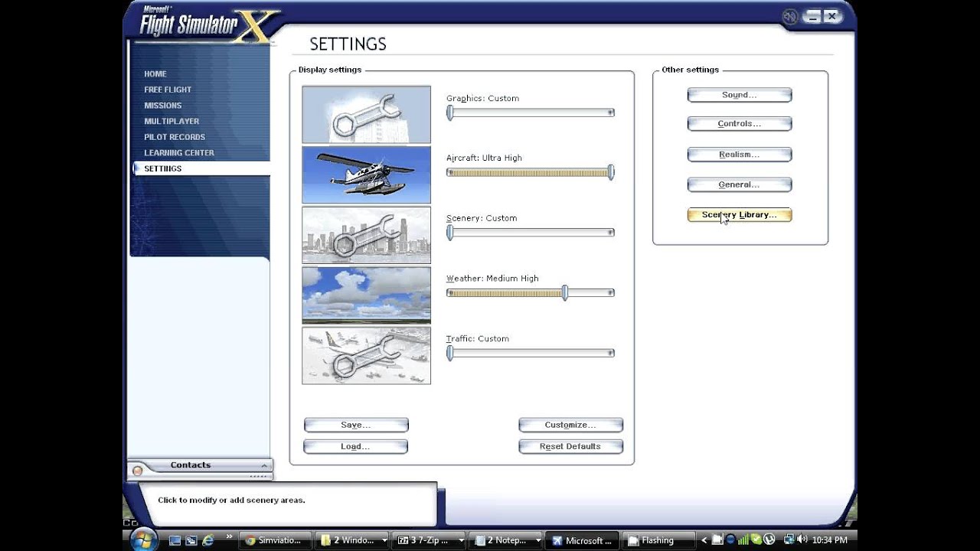Adjust the Aircraft Ultra High slider
Viewport: 980px width, 551px height.
pyautogui.click(x=531, y=172)
